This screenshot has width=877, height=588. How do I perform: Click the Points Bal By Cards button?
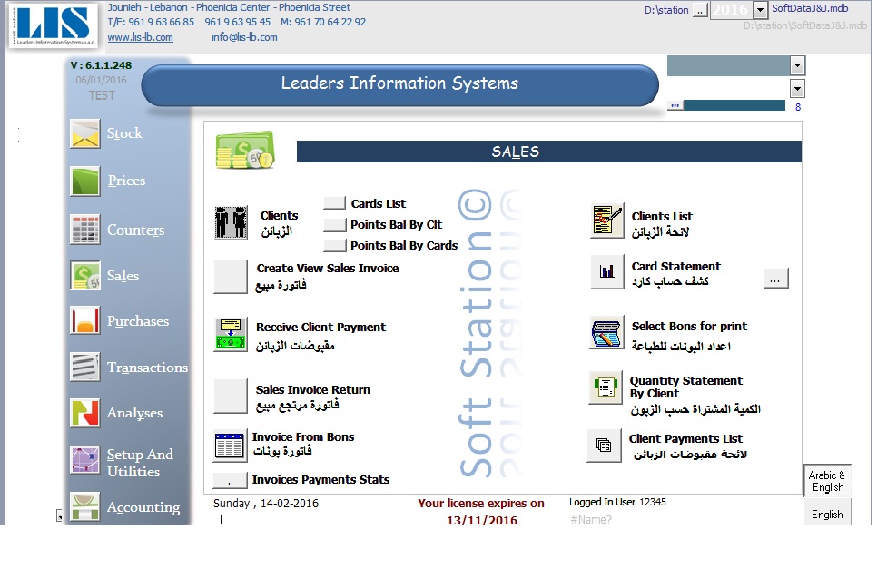[334, 245]
